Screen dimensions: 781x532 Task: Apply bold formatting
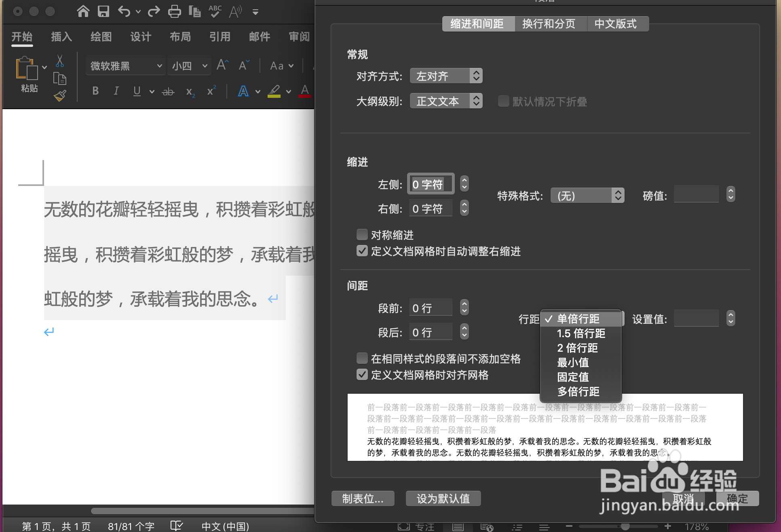(95, 91)
